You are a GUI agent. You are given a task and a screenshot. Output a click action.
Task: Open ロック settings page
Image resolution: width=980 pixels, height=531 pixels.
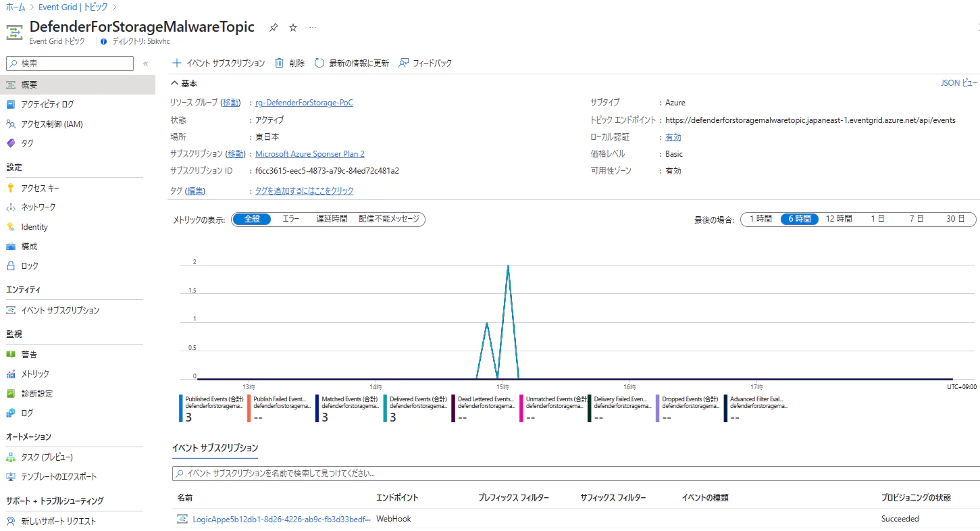click(x=30, y=265)
